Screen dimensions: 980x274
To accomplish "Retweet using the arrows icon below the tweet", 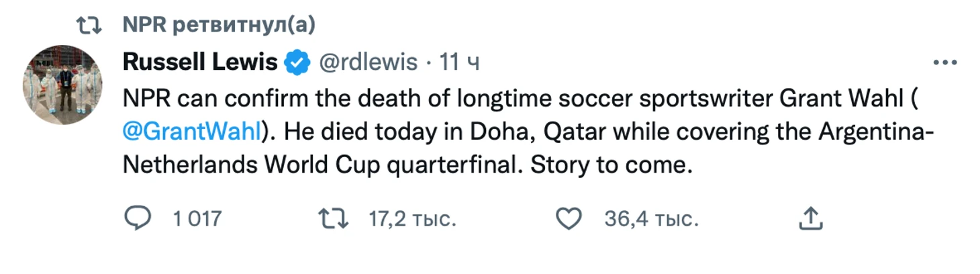I will click(334, 218).
